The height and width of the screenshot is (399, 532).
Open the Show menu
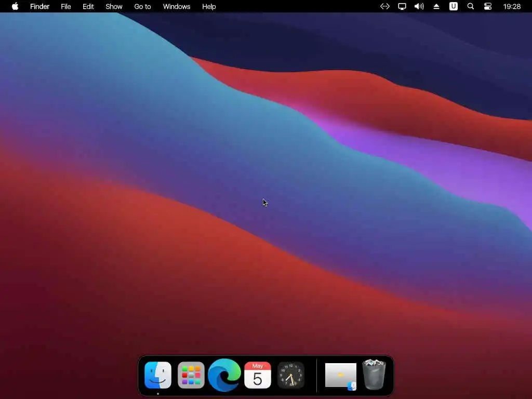click(114, 6)
